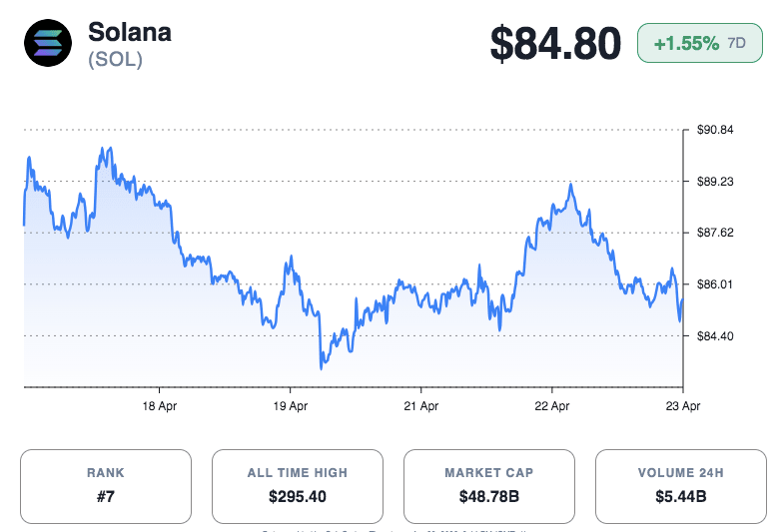Click the 18 Apr date label

click(160, 406)
